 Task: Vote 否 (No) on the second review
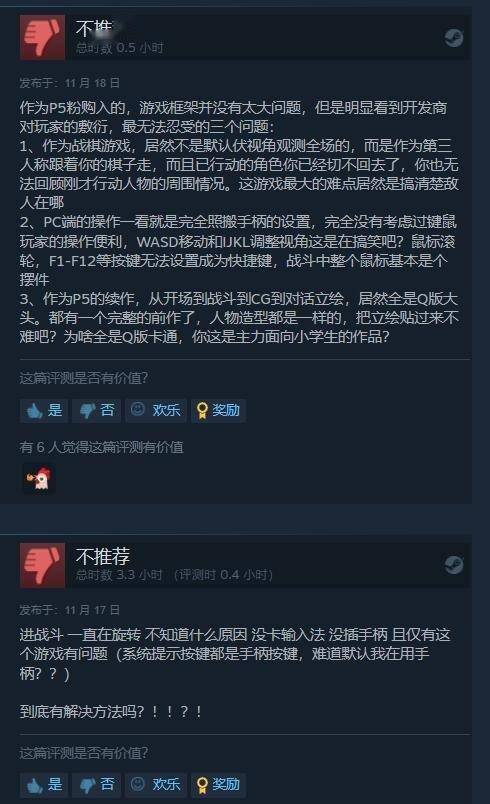pos(96,784)
